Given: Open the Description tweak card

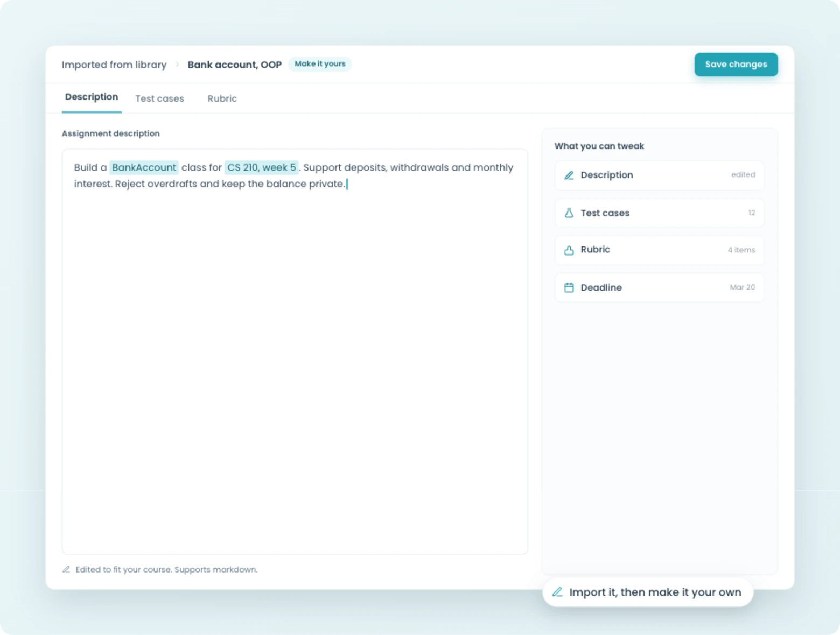Looking at the screenshot, I should pos(659,175).
